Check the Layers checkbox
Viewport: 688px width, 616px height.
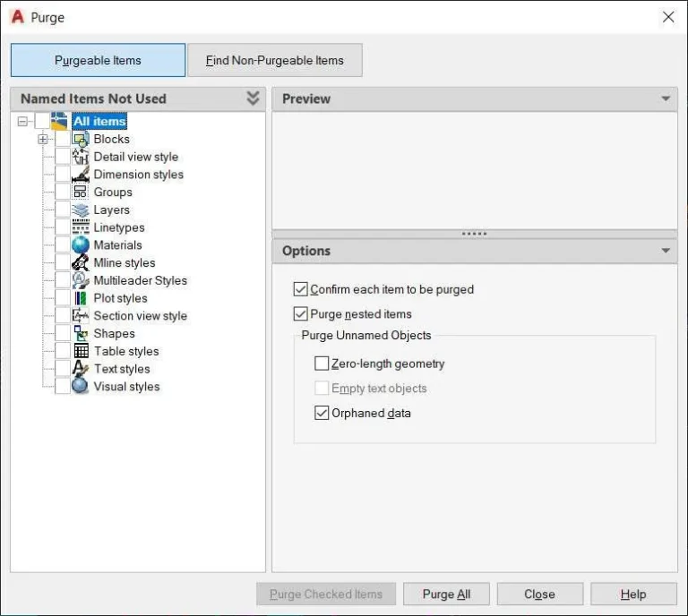(x=63, y=210)
